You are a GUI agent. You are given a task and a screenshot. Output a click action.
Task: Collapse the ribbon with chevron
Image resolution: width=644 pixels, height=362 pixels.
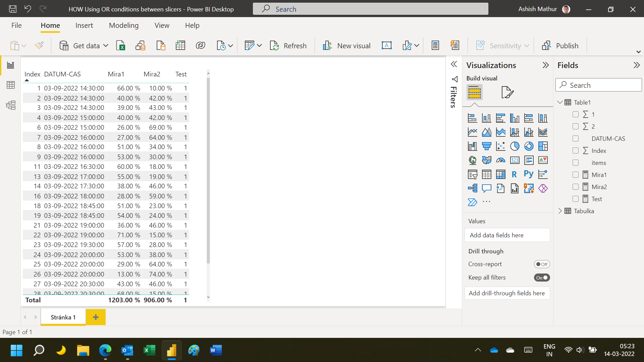tap(638, 52)
